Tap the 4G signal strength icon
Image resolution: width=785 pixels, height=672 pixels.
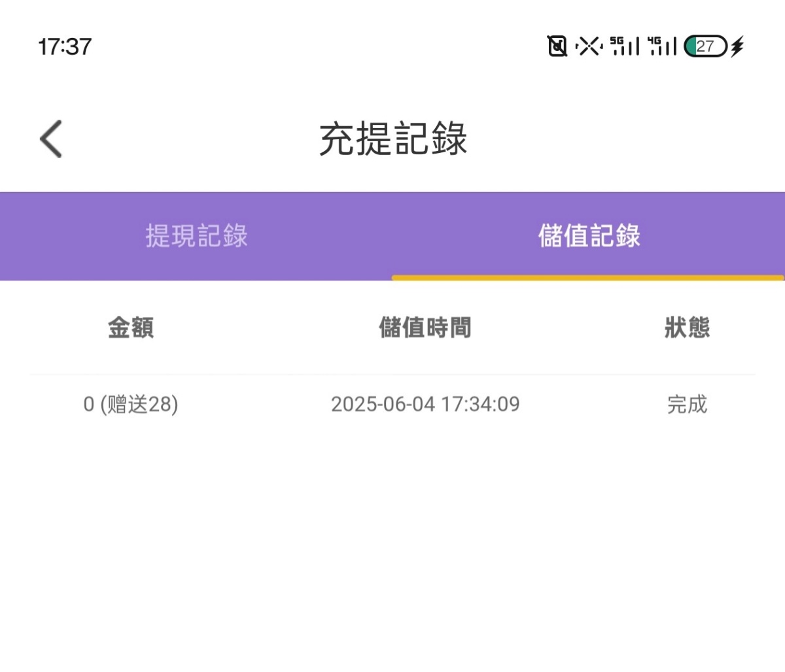(x=661, y=46)
